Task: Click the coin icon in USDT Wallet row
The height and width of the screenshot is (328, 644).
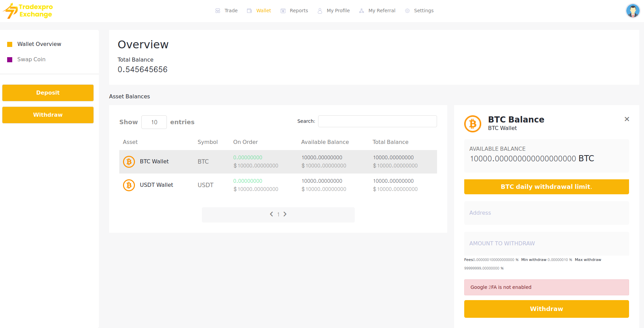Action: click(129, 185)
